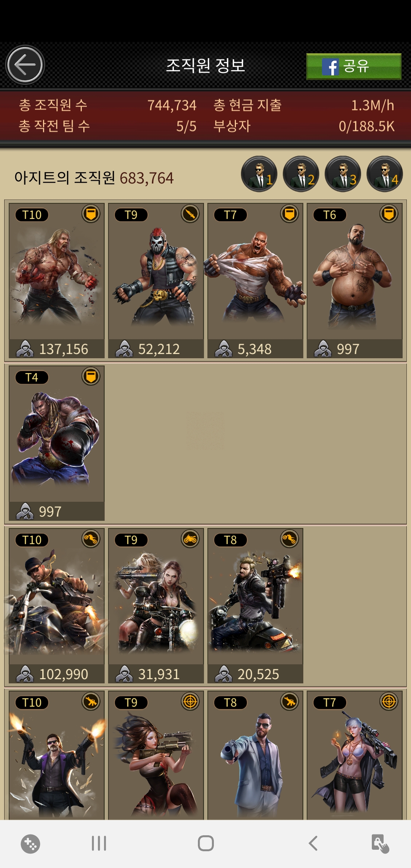Select T8 biker card with 20,525 troops
This screenshot has height=868, width=411.
[255, 606]
